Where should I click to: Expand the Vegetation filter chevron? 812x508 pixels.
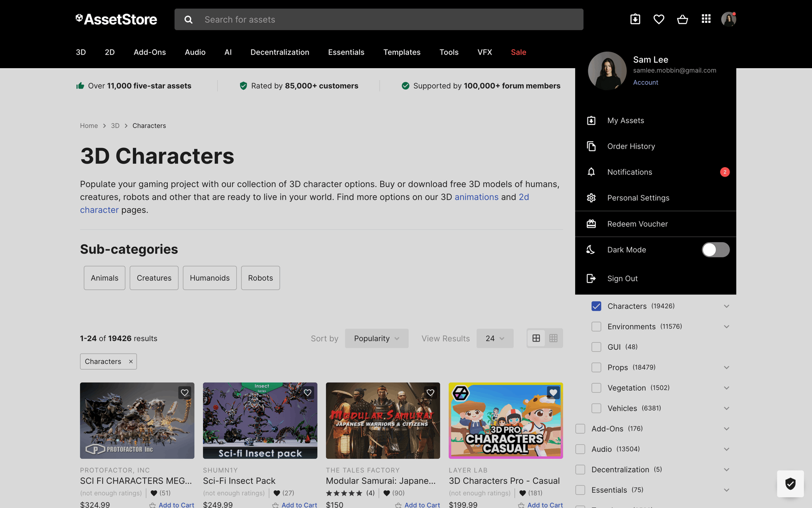click(727, 388)
